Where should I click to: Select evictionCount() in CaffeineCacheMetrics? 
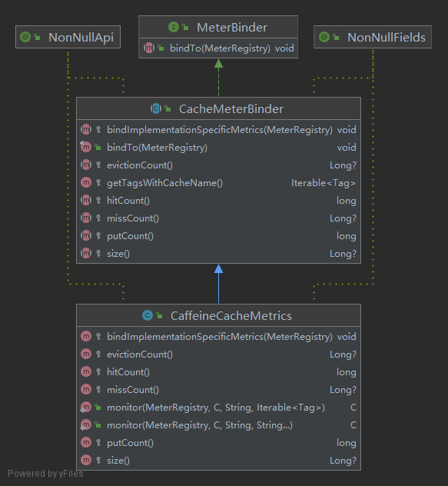tap(218, 354)
